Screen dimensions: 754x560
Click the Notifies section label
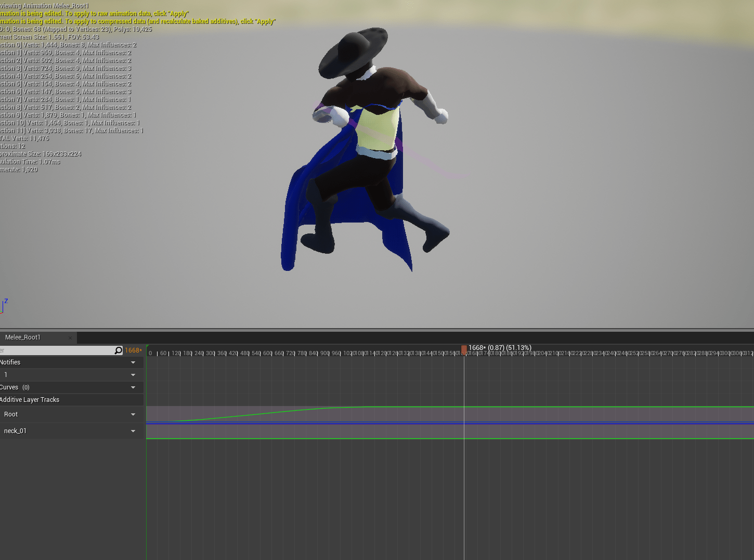(10, 362)
